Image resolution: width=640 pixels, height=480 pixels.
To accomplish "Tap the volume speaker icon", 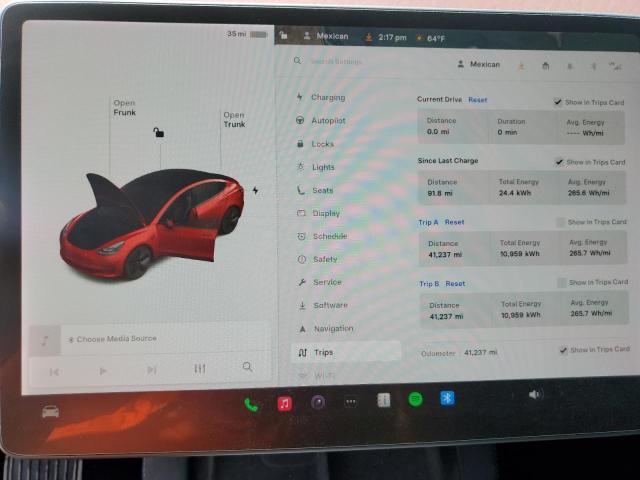I will (x=534, y=394).
